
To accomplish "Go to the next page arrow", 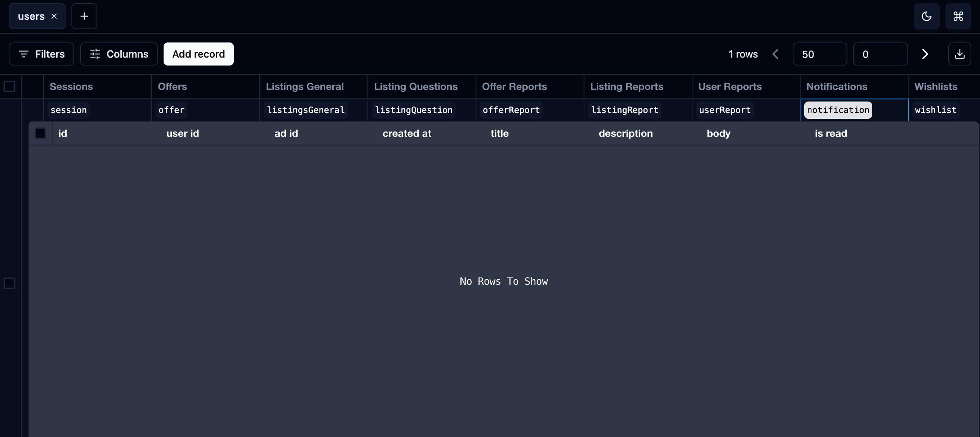I will [x=925, y=54].
